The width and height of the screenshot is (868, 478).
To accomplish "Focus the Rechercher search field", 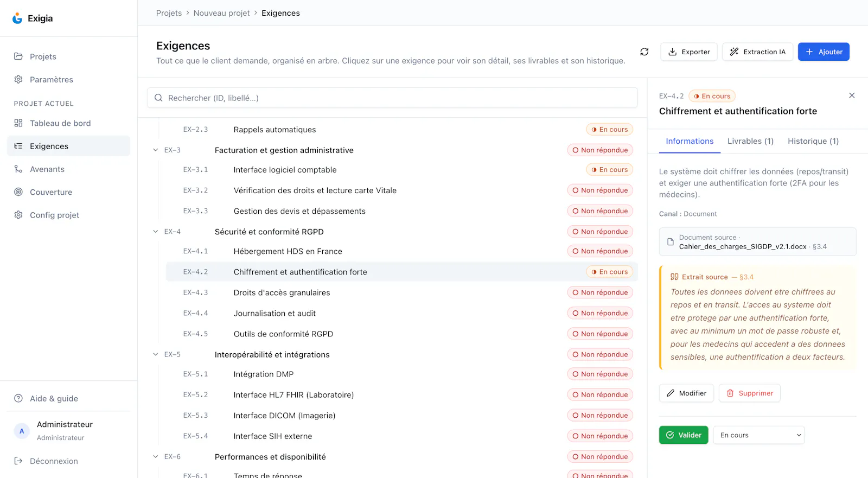I will [392, 98].
